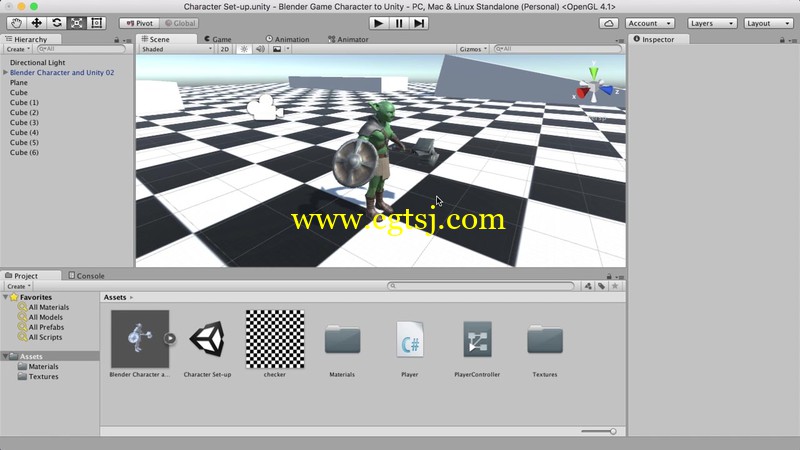This screenshot has height=450, width=800.
Task: Select the Hand tool
Action: tap(16, 23)
